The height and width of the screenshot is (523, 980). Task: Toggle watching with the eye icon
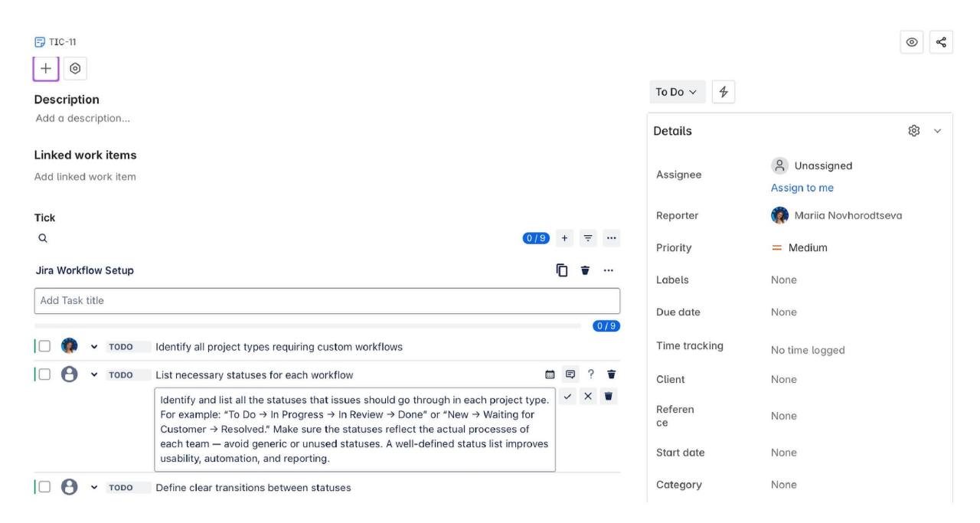(912, 42)
